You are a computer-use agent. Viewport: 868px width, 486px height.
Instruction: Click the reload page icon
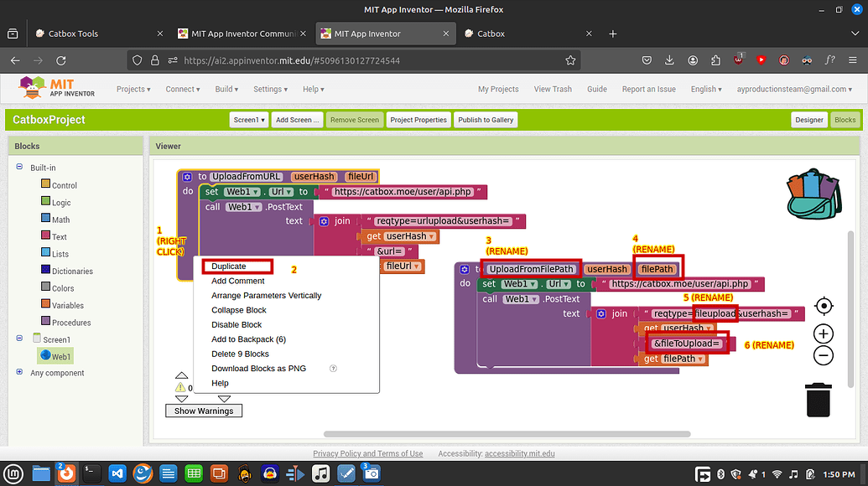click(x=60, y=60)
